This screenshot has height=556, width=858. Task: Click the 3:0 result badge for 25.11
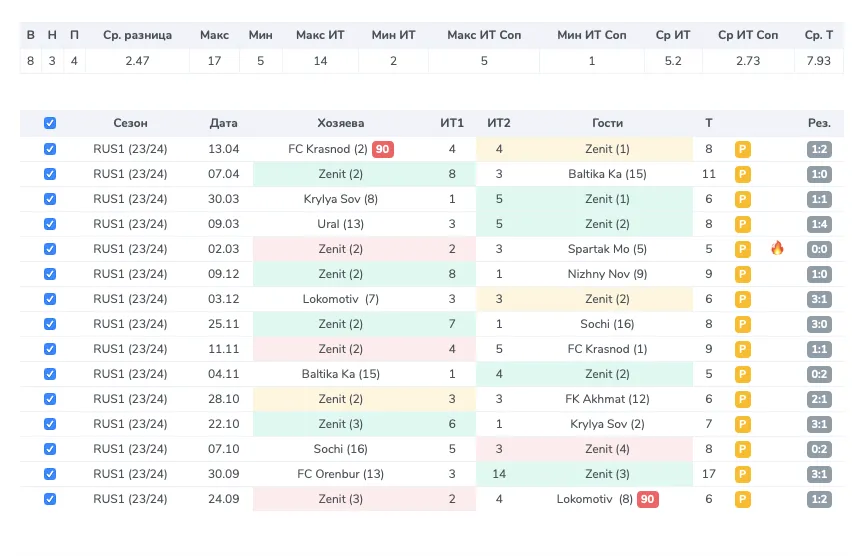click(x=819, y=325)
